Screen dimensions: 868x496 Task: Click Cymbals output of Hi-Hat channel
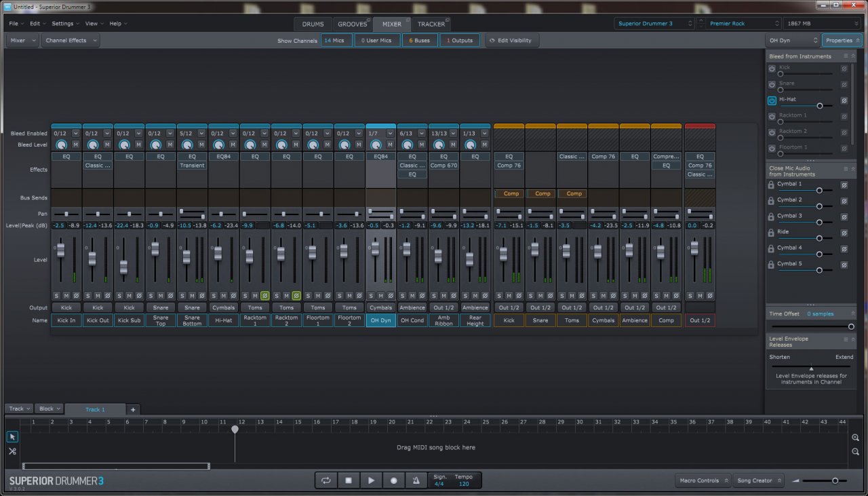coord(224,307)
